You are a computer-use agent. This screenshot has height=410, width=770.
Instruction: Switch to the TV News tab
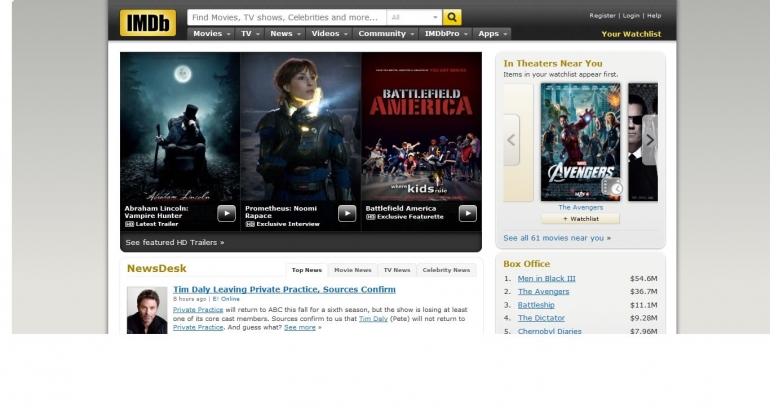397,270
